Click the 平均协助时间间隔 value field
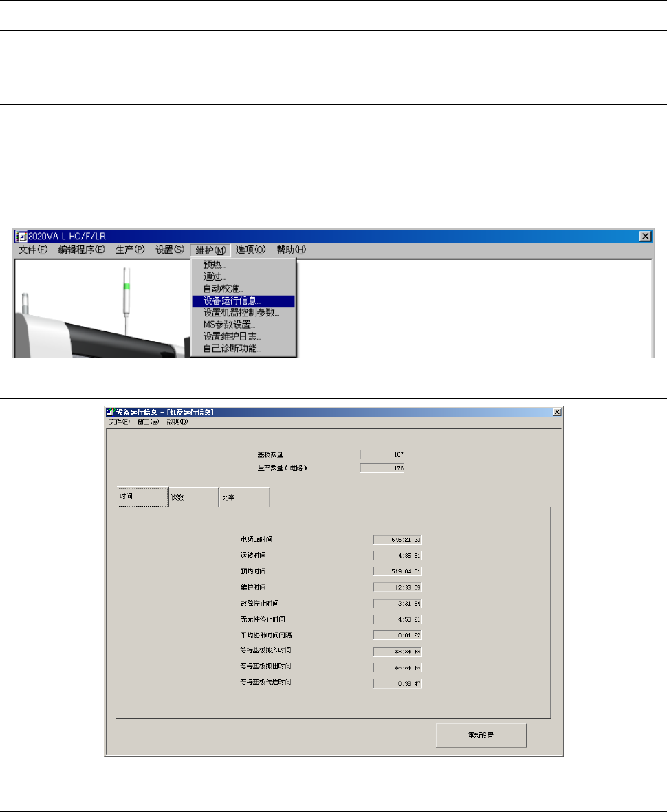The height and width of the screenshot is (812, 667). [x=397, y=635]
